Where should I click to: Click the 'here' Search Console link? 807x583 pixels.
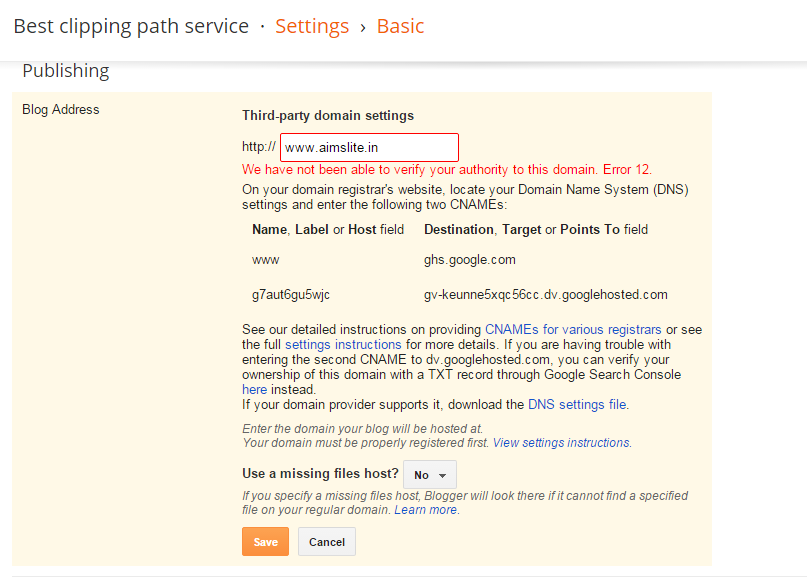[254, 390]
